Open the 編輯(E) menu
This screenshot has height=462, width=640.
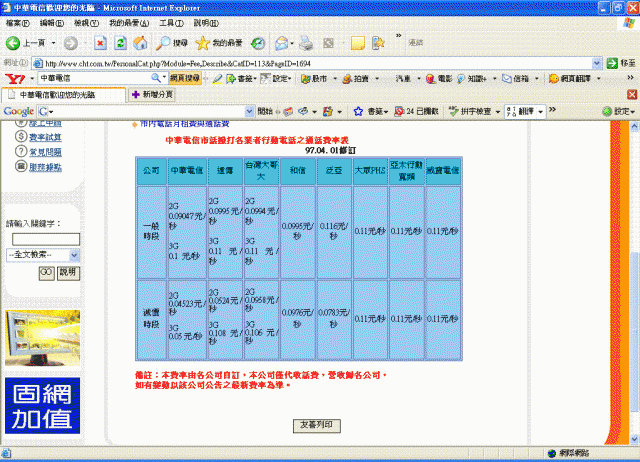(52, 23)
